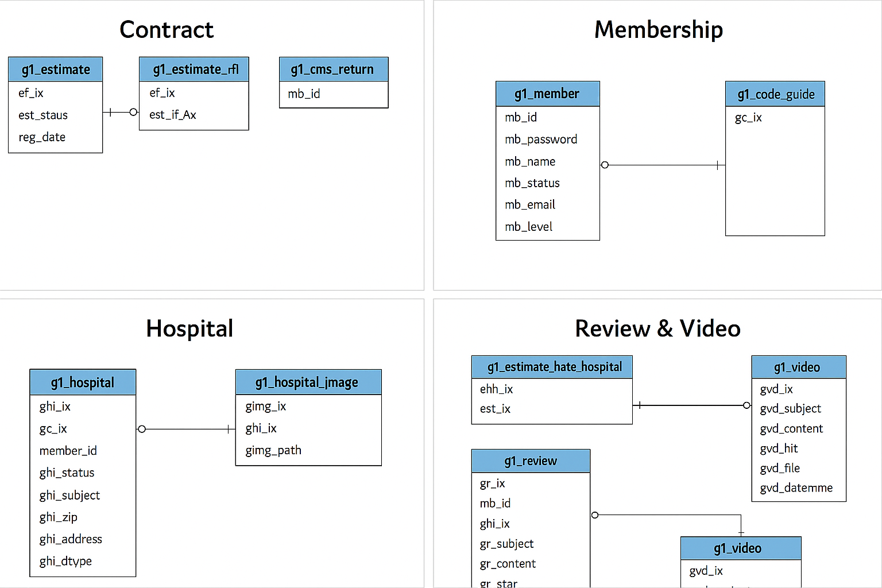Select the g1_member table header
The width and height of the screenshot is (882, 588).
(x=547, y=94)
